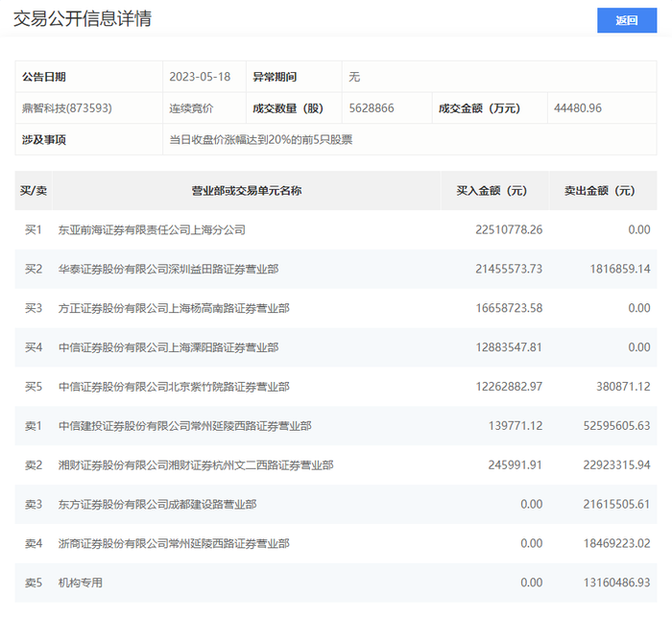Click the 卖3 rank cell
The width and height of the screenshot is (672, 618).
[34, 505]
